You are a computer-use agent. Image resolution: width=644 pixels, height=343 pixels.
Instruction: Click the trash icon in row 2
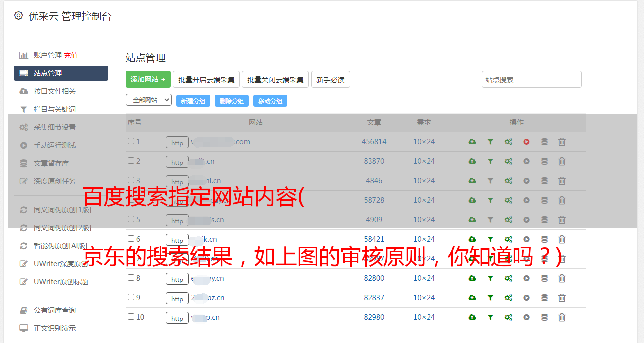[x=562, y=161]
